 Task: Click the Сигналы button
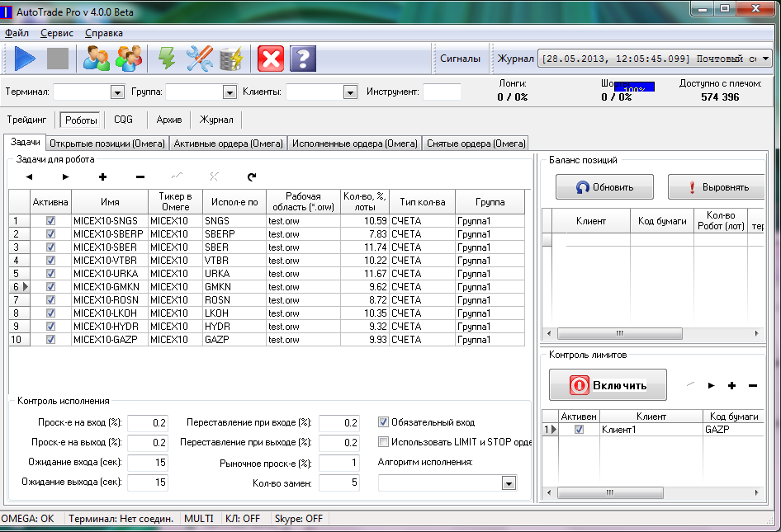pos(460,59)
